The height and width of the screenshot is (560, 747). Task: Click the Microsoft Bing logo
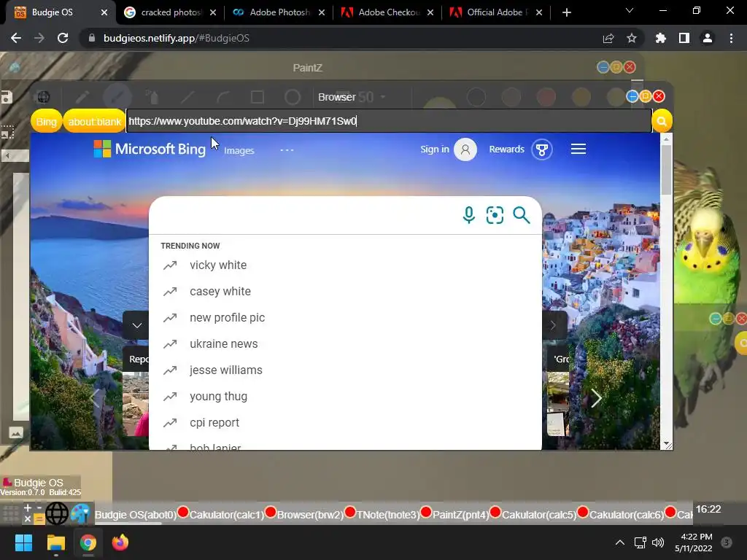(150, 149)
